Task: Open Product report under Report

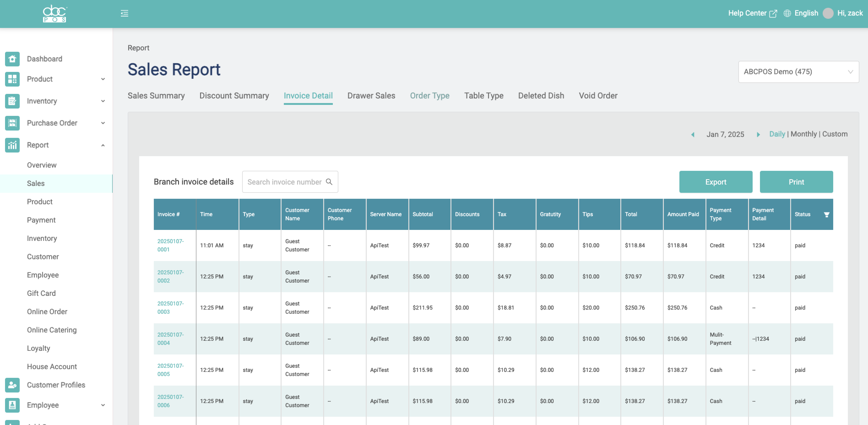Action: pos(40,202)
